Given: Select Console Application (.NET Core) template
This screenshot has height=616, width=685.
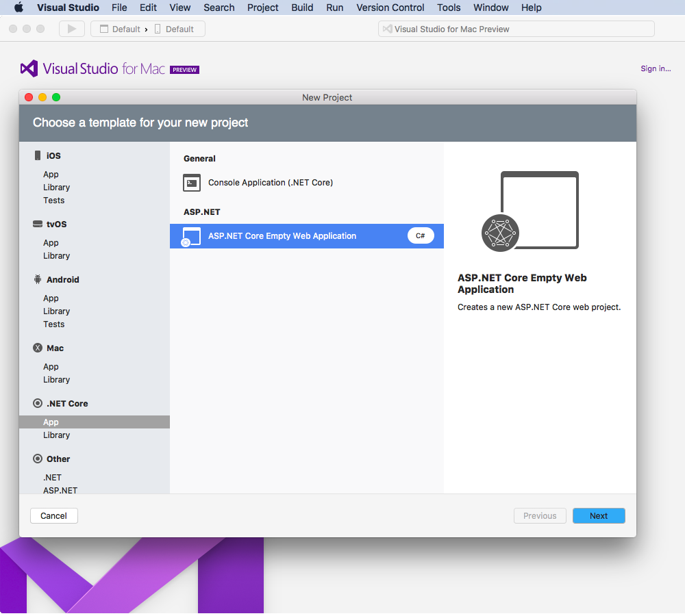Looking at the screenshot, I should [307, 183].
